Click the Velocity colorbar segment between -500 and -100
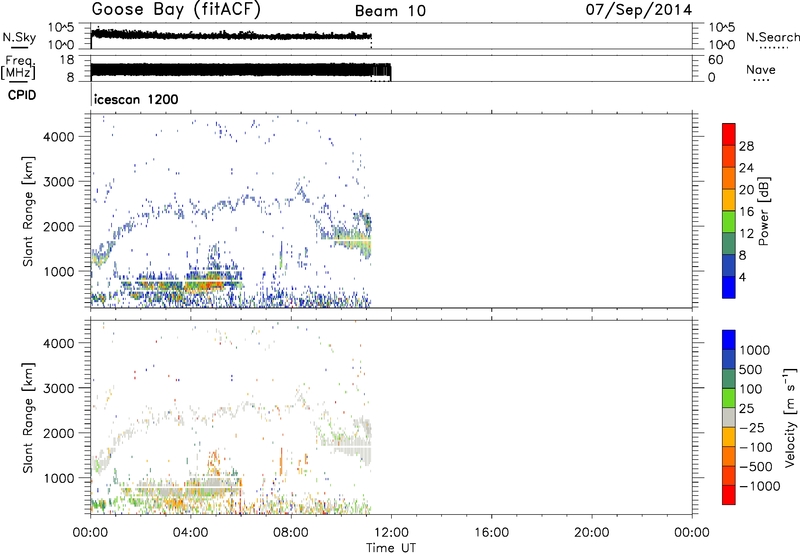800x554 pixels. tap(729, 457)
